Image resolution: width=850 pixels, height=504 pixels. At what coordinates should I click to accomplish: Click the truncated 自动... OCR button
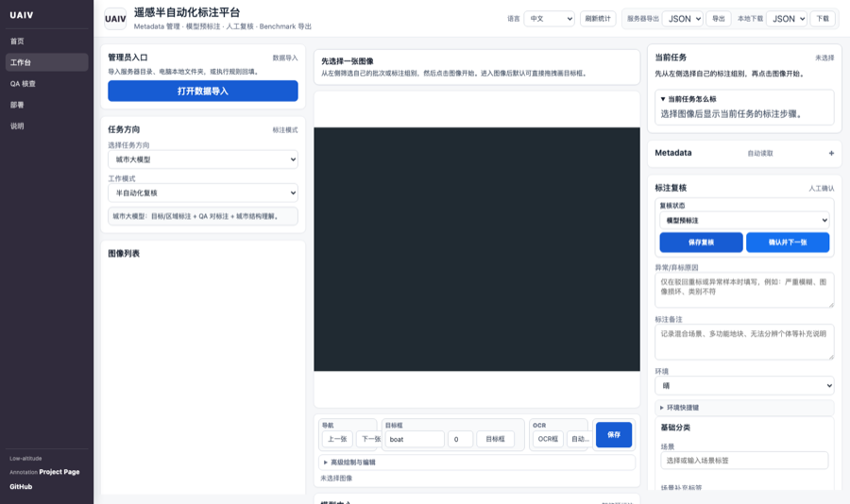click(x=580, y=439)
